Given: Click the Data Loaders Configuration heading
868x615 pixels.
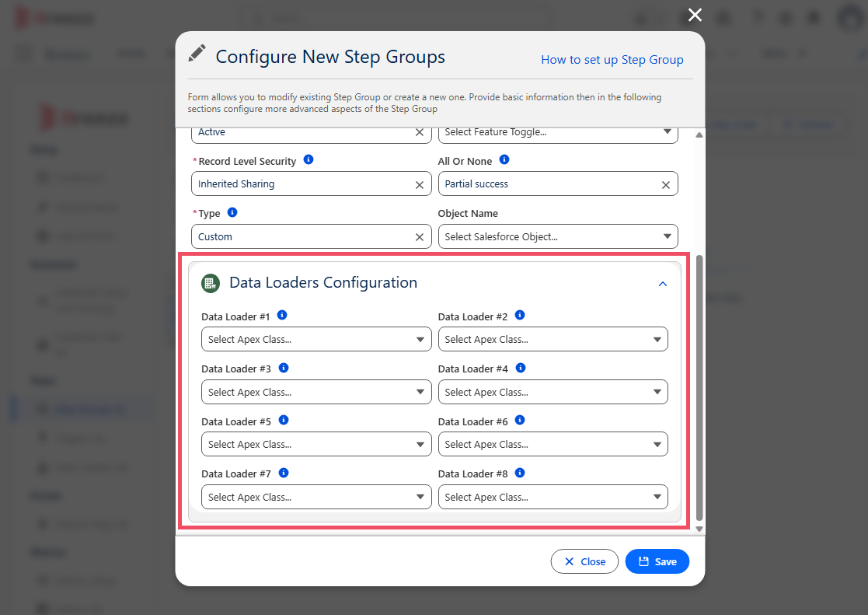Looking at the screenshot, I should [x=323, y=282].
